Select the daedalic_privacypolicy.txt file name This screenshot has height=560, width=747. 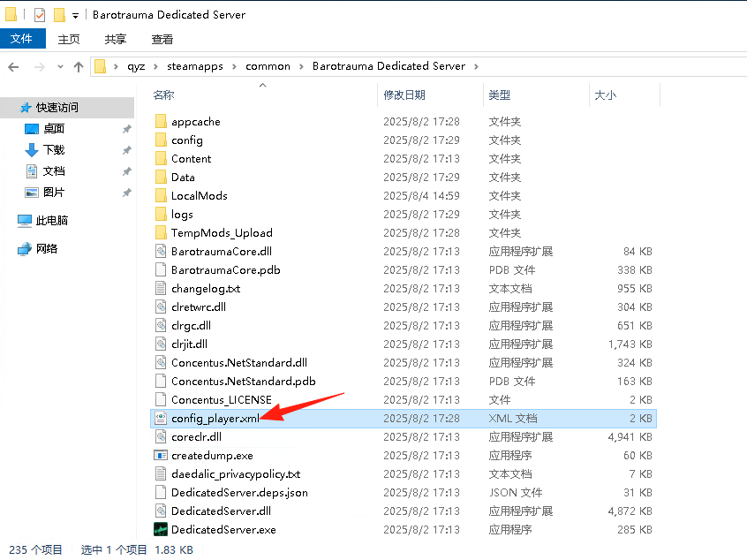pyautogui.click(x=236, y=474)
